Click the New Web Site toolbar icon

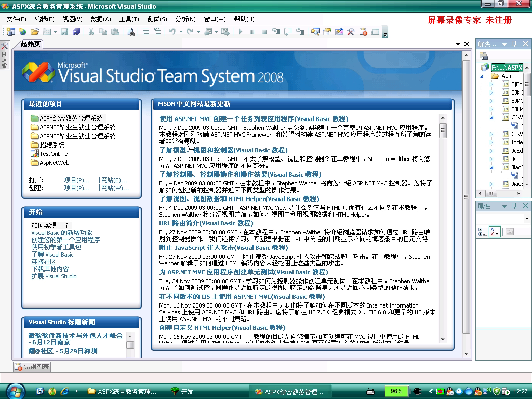(23, 32)
